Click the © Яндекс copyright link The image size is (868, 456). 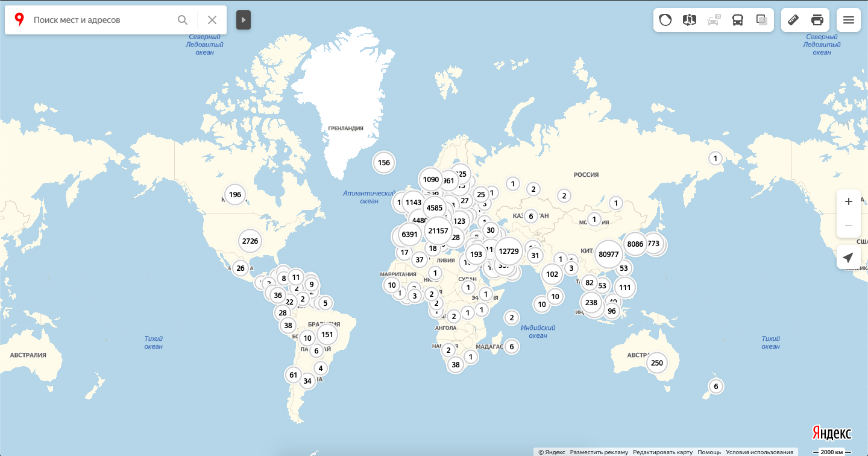552,452
